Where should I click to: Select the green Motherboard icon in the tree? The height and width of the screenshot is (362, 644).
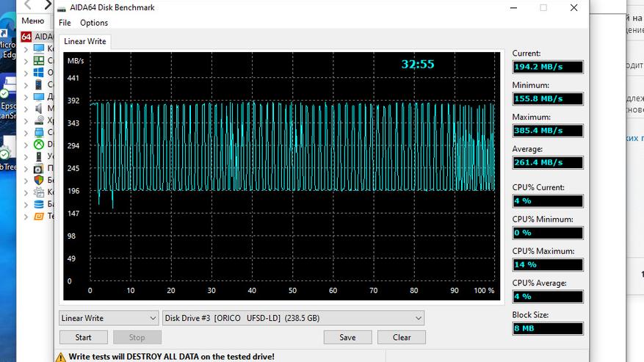[39, 60]
